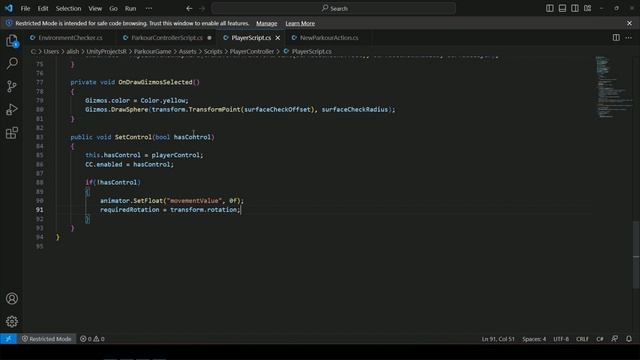Open the Go menu
640x360 pixels.
[x=113, y=8]
